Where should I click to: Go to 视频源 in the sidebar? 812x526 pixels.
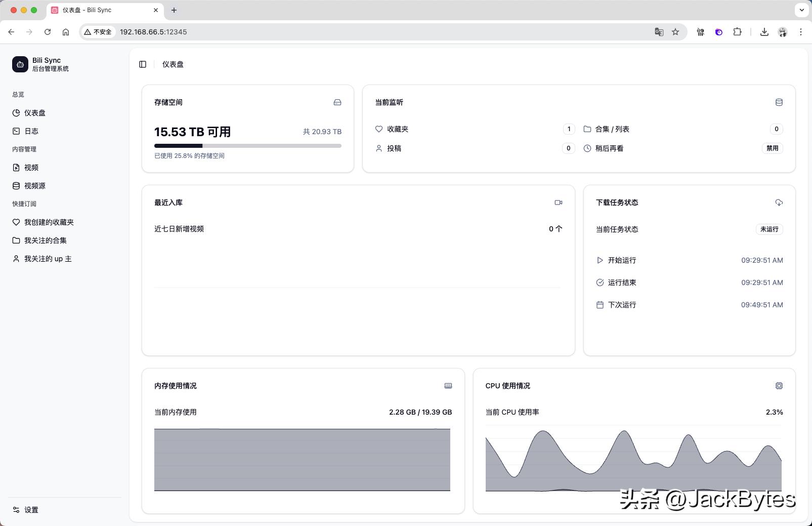pos(65,186)
